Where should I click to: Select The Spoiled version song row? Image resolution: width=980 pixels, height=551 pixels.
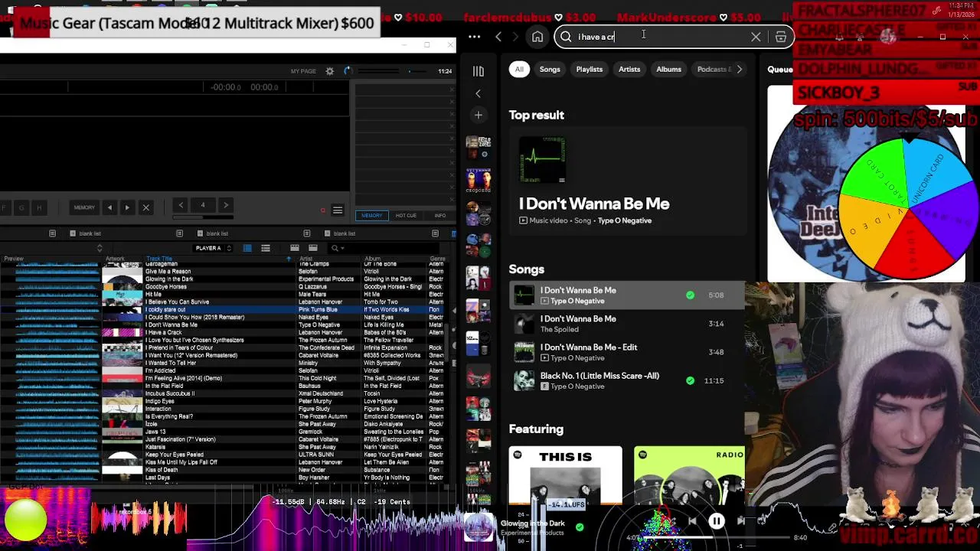[x=626, y=324]
